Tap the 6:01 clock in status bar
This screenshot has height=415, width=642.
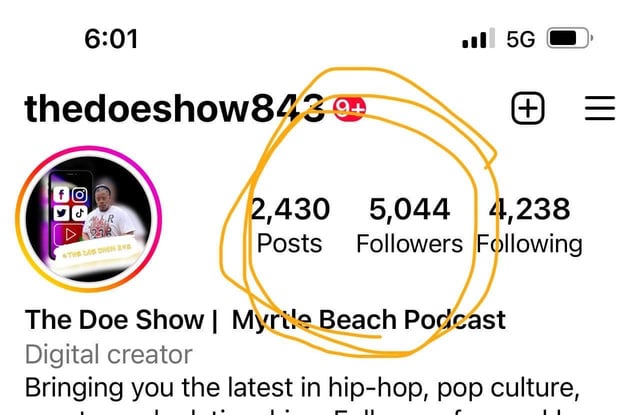(x=111, y=39)
